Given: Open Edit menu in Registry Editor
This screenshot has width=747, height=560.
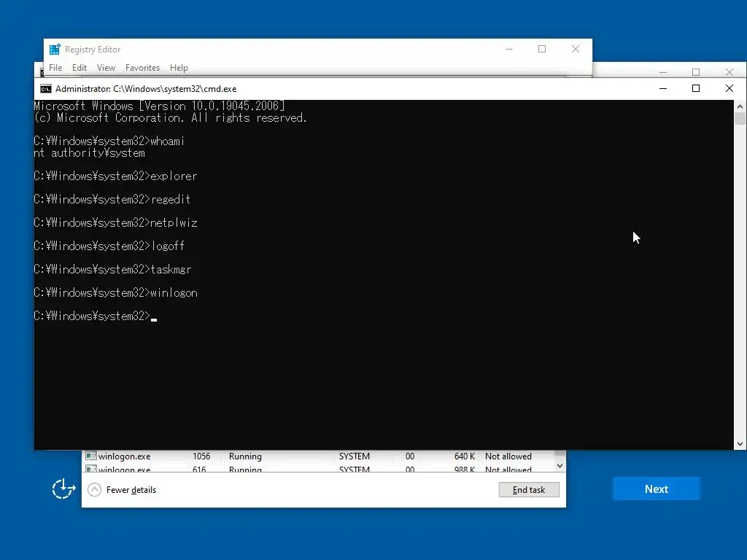Looking at the screenshot, I should (x=79, y=68).
